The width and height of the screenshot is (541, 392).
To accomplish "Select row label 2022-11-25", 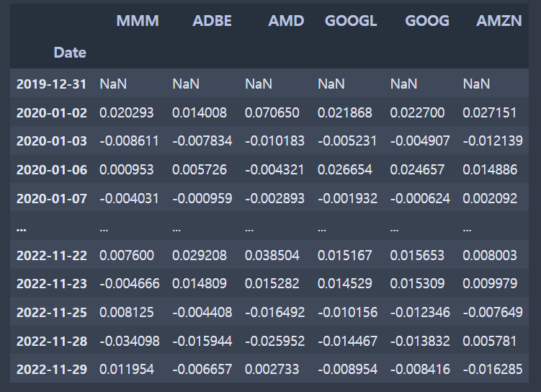I will 52,312.
